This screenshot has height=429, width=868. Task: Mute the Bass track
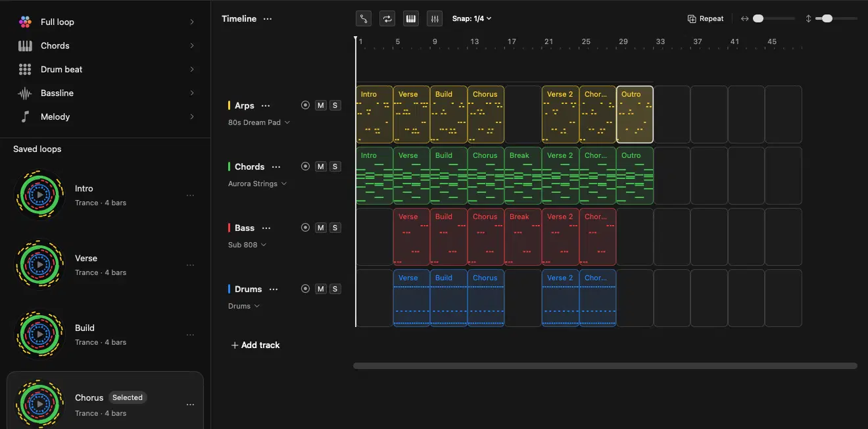point(320,228)
